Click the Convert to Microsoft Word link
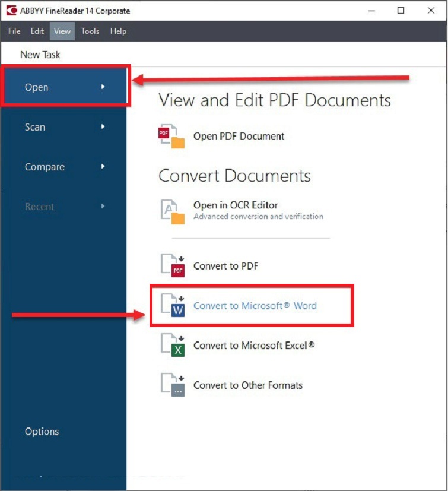The width and height of the screenshot is (448, 491). point(255,306)
